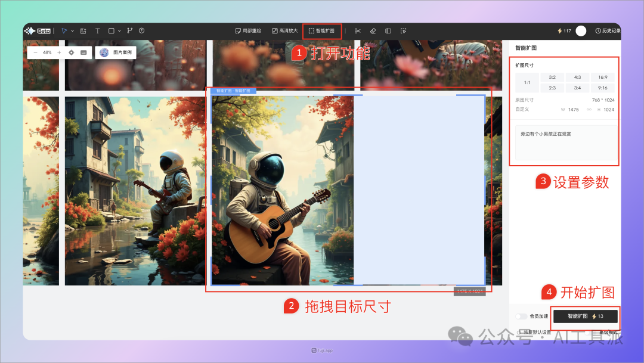
Task: Choose the 3:4 aspect ratio
Action: pos(577,88)
